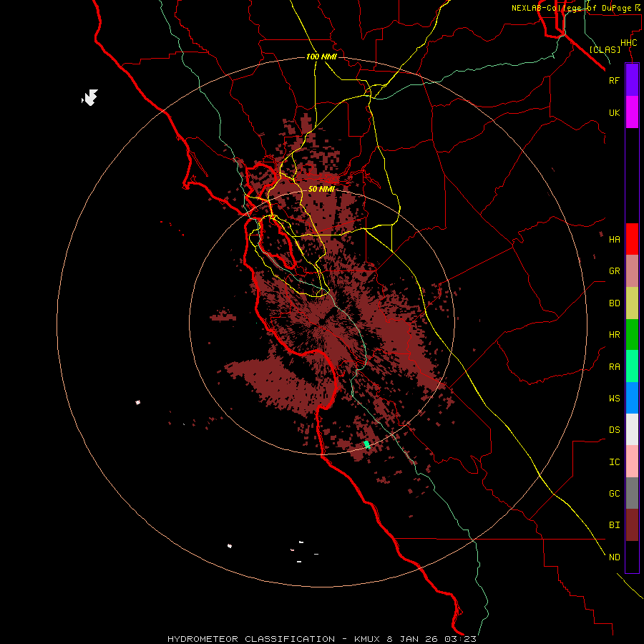Click the IC legend label
The width and height of the screenshot is (644, 644).
pyautogui.click(x=615, y=462)
